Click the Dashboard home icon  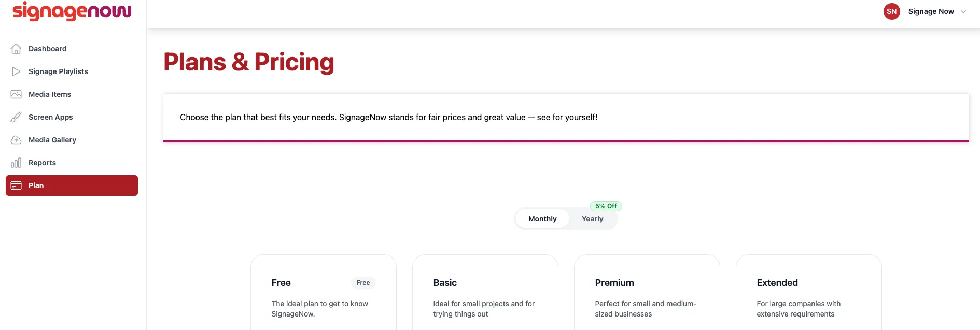point(16,49)
